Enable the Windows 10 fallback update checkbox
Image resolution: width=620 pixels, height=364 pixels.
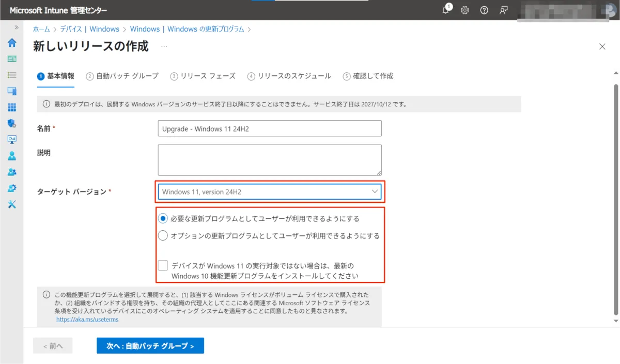click(x=163, y=265)
